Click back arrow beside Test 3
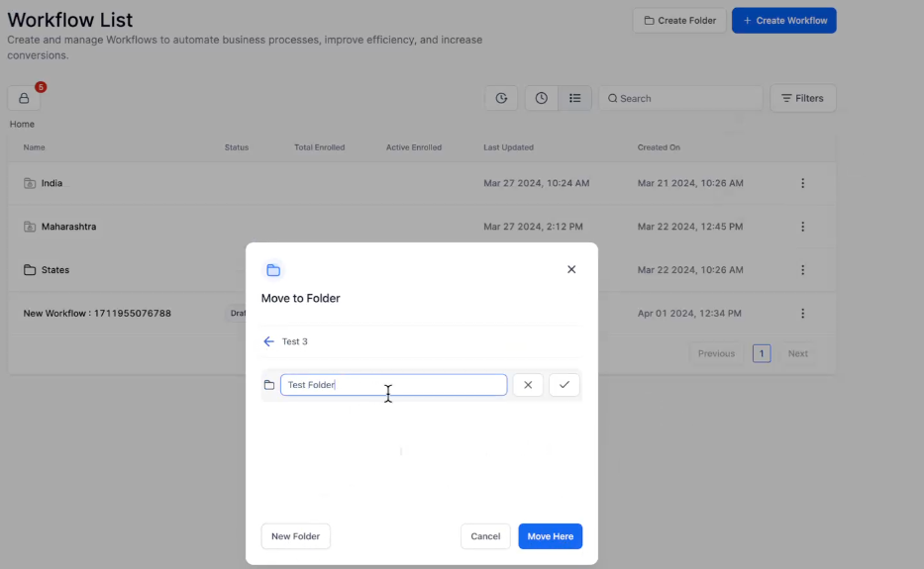This screenshot has height=569, width=924. 268,341
